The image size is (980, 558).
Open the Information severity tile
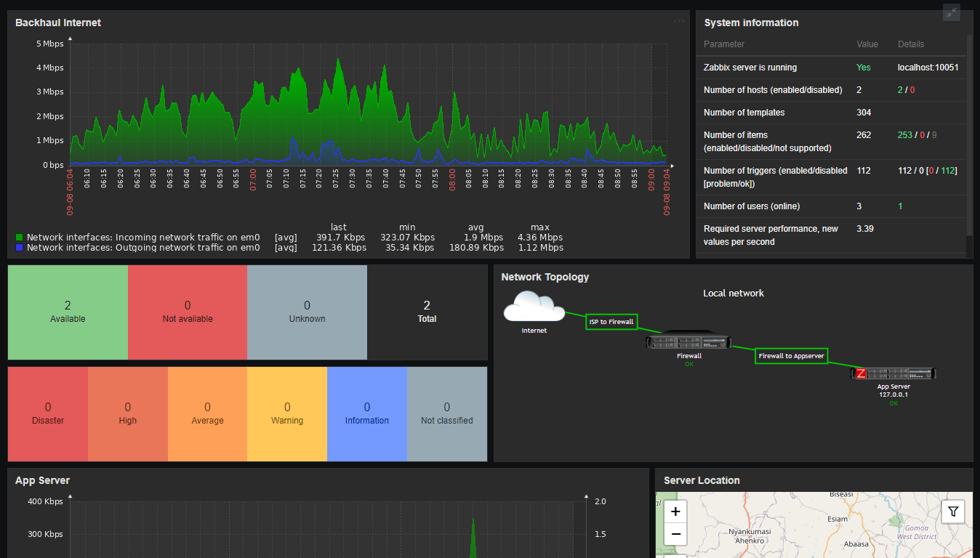tap(367, 413)
